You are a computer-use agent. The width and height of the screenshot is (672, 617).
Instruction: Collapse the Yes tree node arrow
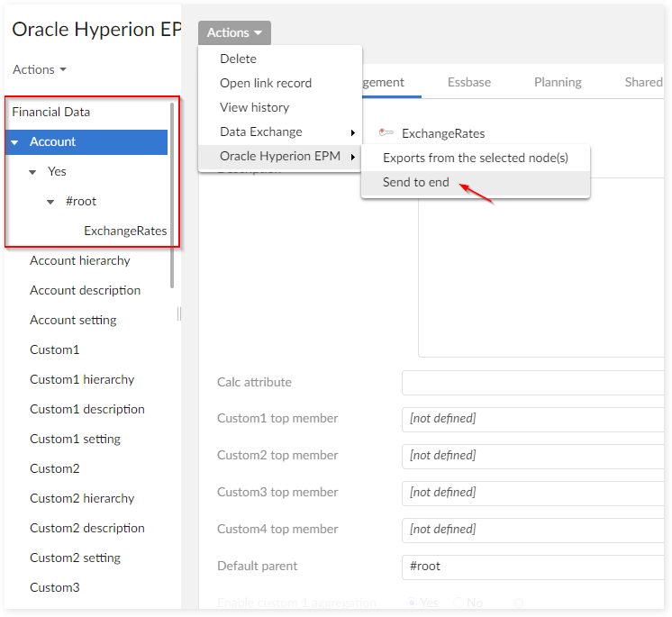[33, 172]
